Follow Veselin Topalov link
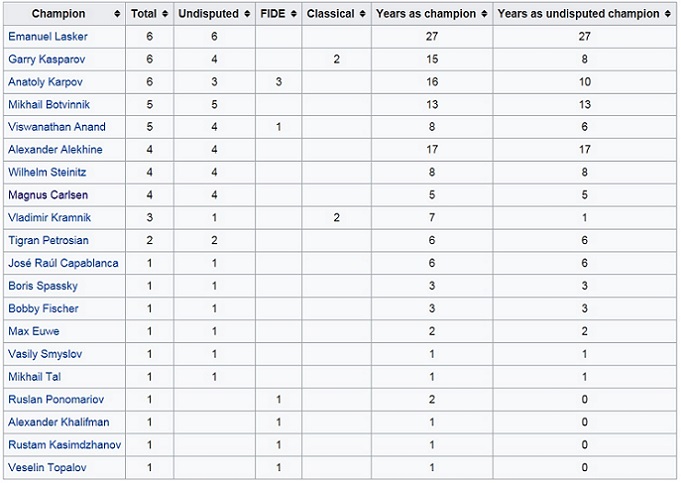Viewport: 681px width, 483px height. [46, 467]
